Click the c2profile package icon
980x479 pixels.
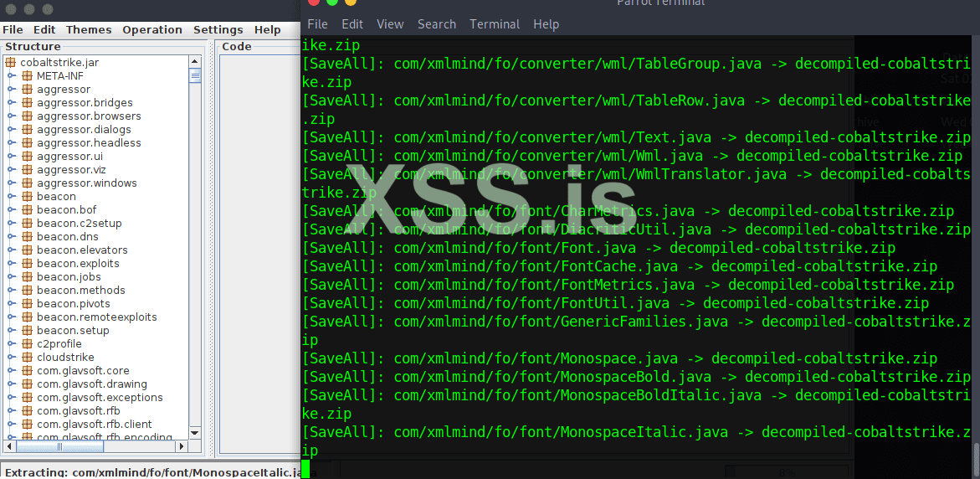26,344
